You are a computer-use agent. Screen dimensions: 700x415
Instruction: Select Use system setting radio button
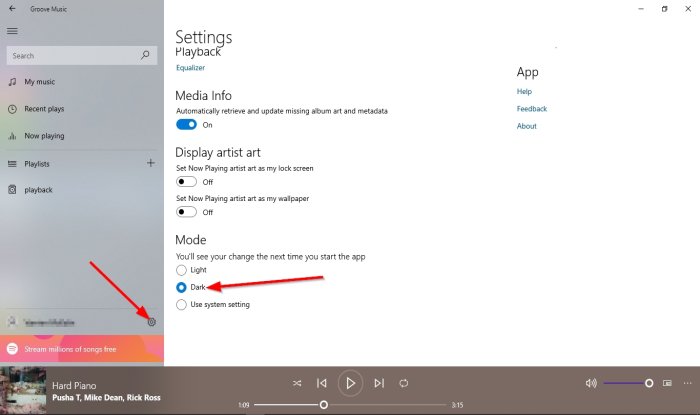click(x=181, y=305)
